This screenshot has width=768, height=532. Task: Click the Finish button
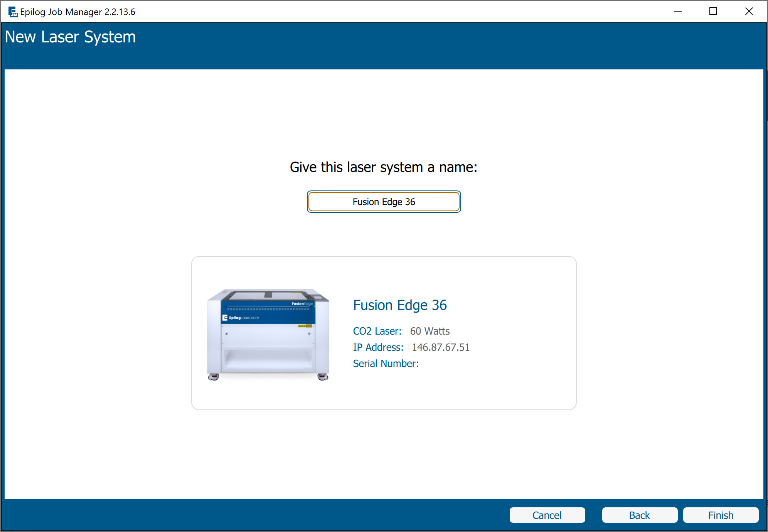[x=720, y=515]
